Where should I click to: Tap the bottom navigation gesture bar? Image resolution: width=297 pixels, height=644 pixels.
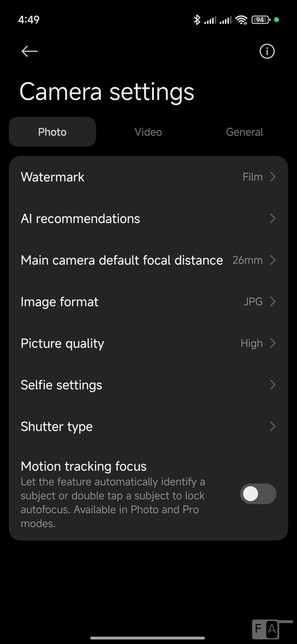click(x=147, y=638)
